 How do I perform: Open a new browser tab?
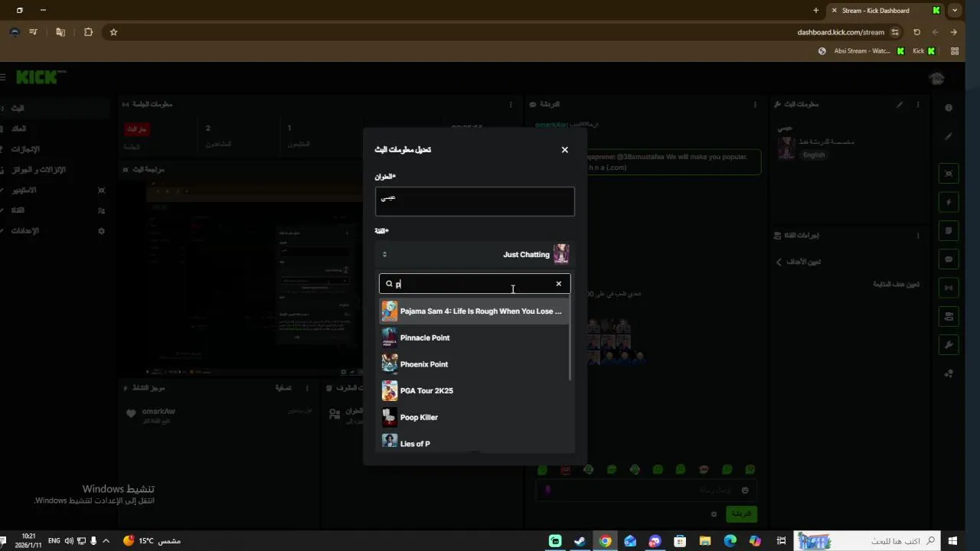[816, 11]
